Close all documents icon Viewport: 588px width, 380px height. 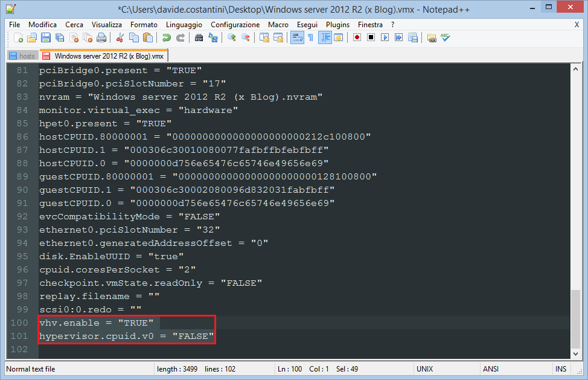click(x=88, y=37)
